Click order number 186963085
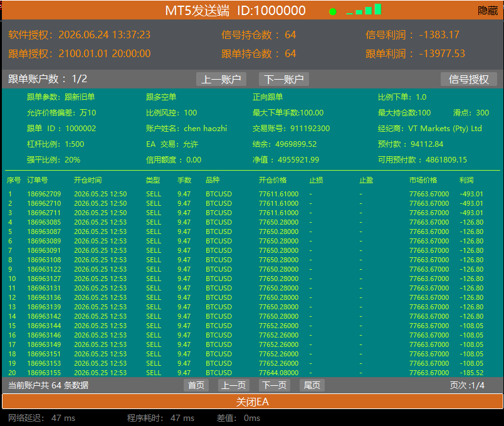This screenshot has height=426, width=504. point(44,222)
